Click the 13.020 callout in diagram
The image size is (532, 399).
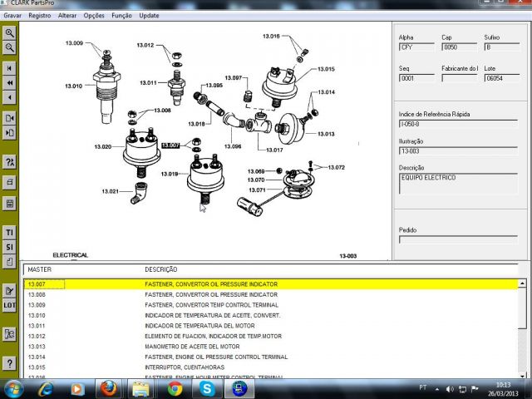pos(103,147)
